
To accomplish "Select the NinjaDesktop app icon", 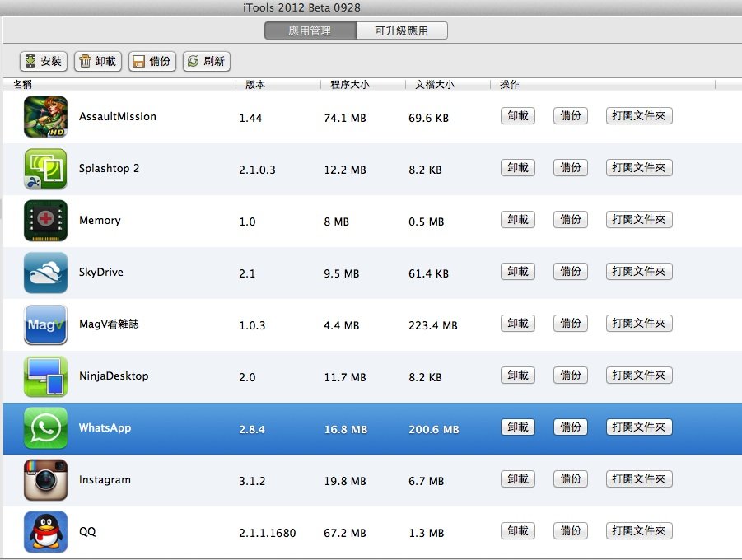I will (45, 376).
